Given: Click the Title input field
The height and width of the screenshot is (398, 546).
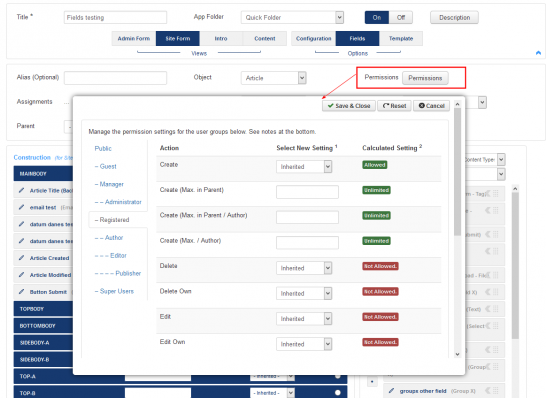Looking at the screenshot, I should [115, 17].
